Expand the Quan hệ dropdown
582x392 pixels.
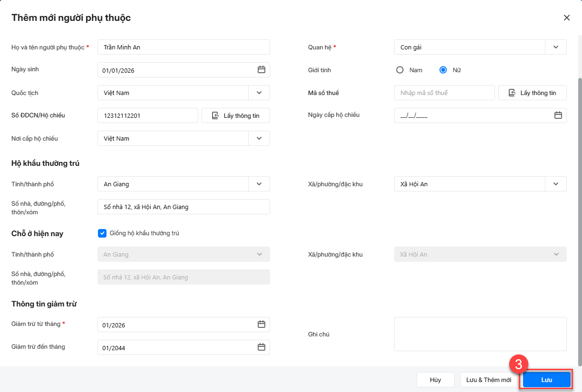(x=555, y=47)
